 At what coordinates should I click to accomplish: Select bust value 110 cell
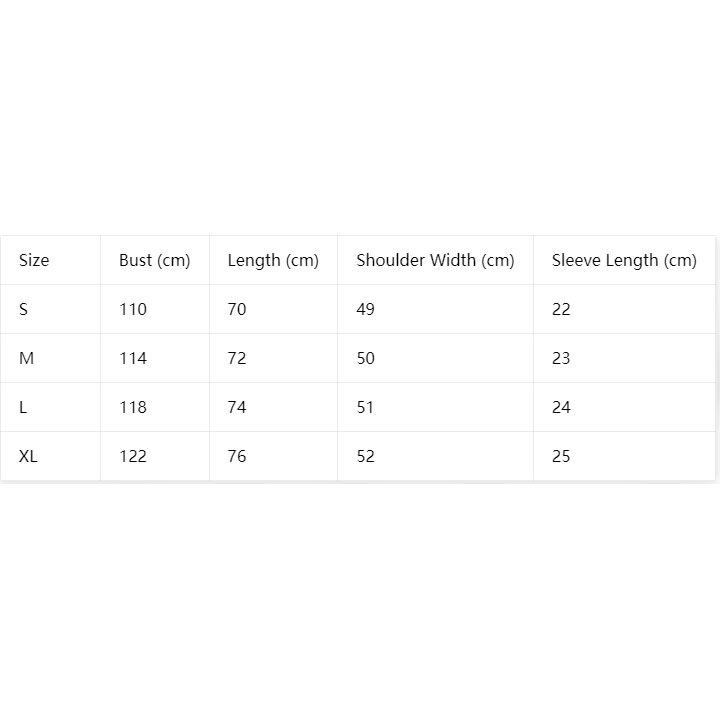(155, 309)
